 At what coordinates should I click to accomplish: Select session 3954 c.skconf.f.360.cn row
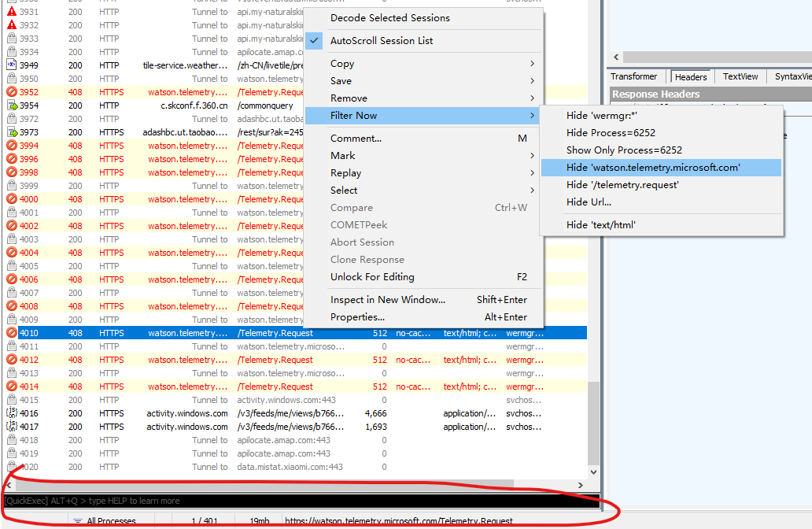tap(153, 105)
